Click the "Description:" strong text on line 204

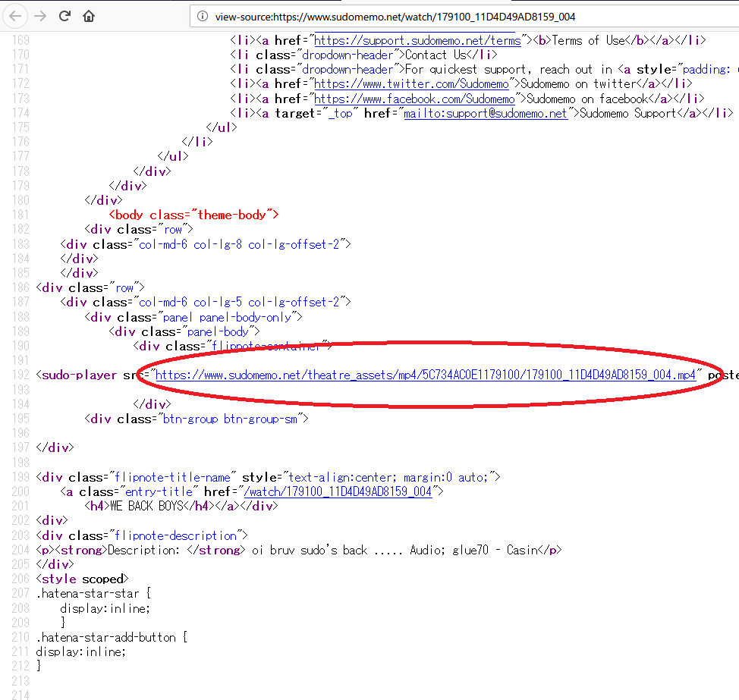pos(143,550)
